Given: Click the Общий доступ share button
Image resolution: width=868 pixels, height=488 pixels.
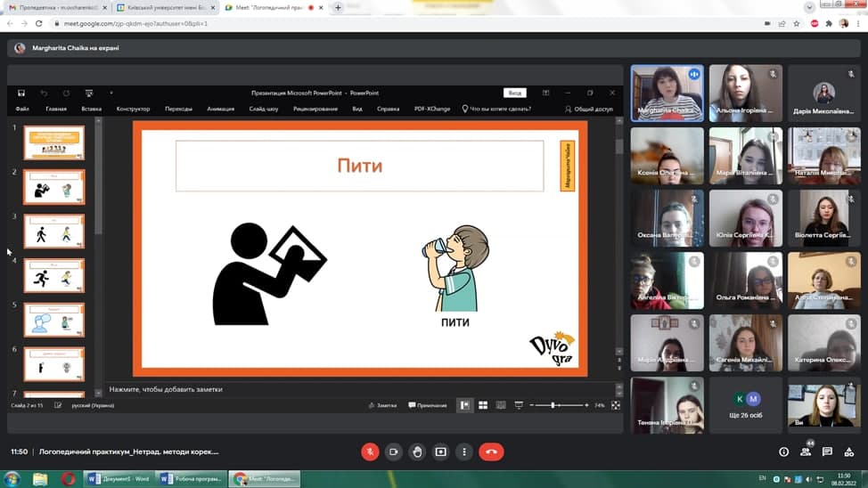Looking at the screenshot, I should coord(589,109).
